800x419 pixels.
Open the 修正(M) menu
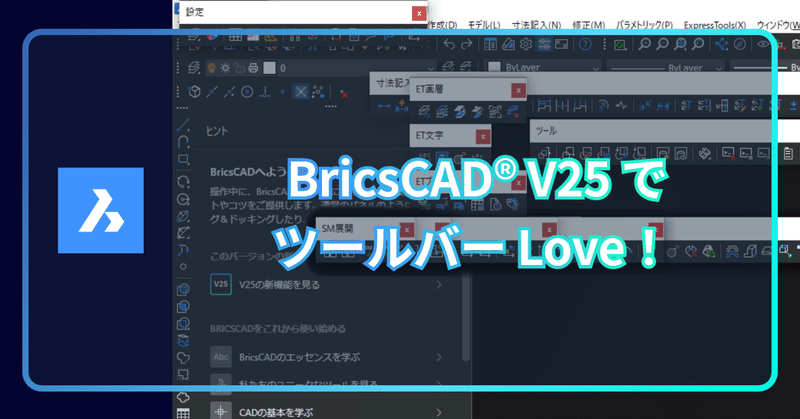pos(588,25)
